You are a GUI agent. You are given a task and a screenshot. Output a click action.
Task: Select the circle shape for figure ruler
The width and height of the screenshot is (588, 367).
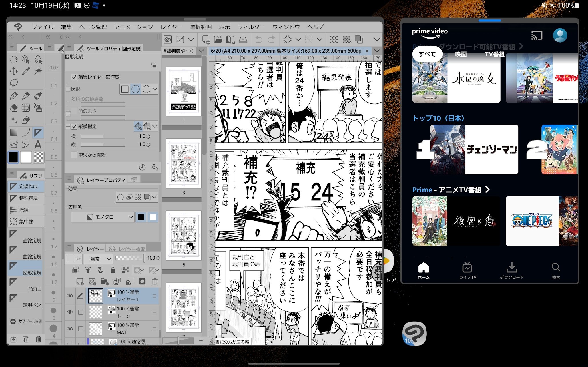(135, 89)
